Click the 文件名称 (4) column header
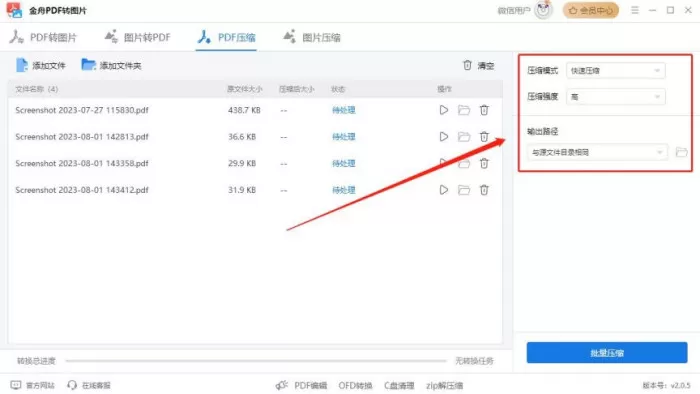 37,89
